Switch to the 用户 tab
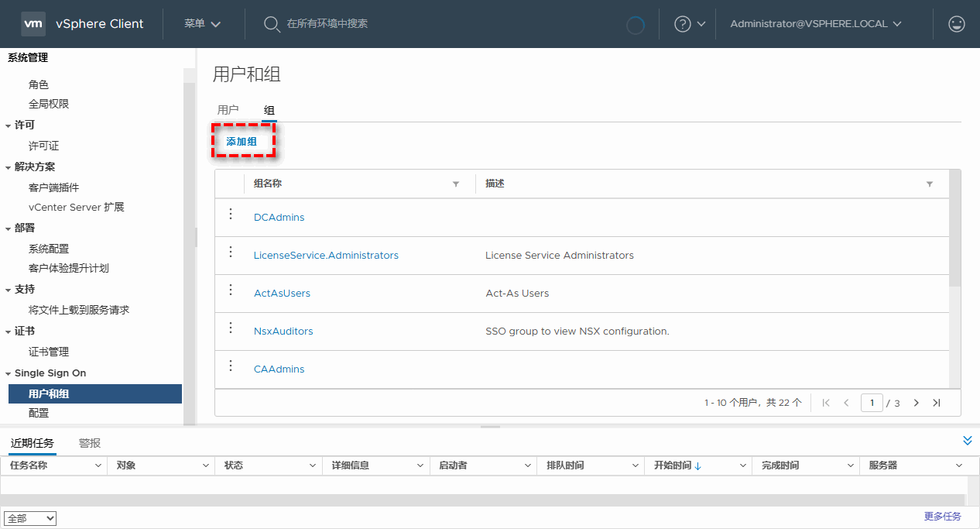Viewport: 980px width, 529px height. [228, 111]
